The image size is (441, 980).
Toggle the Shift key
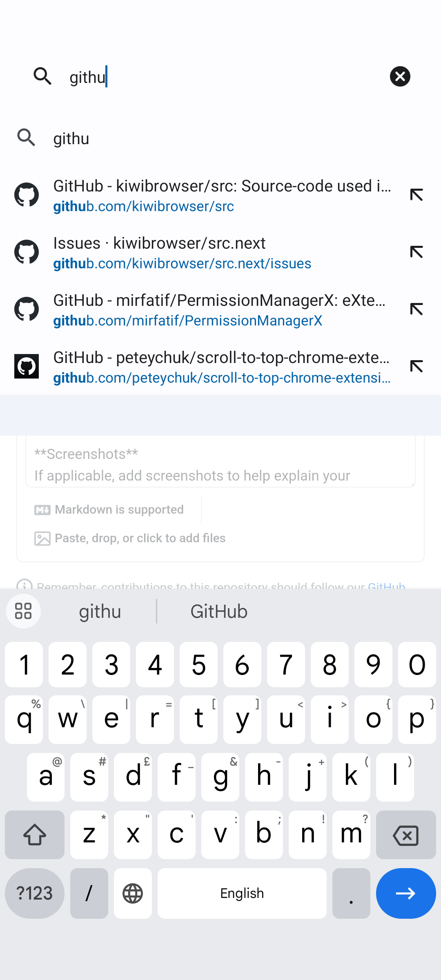coord(34,835)
